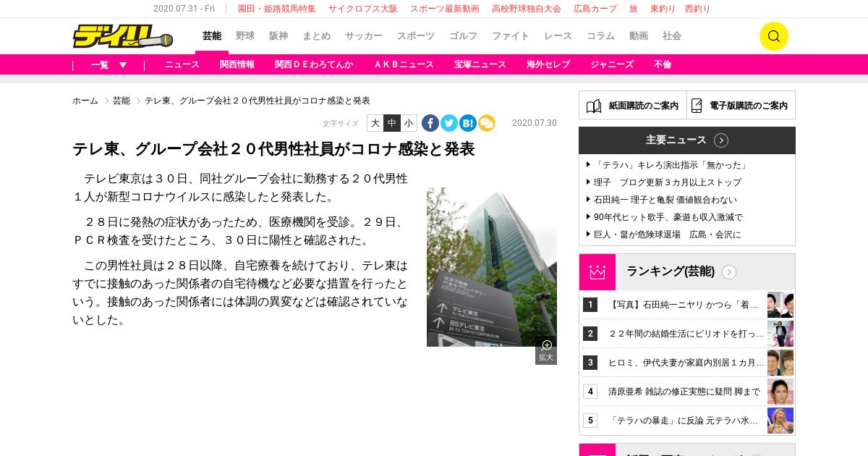The height and width of the screenshot is (456, 868).
Task: Open 西釣り top link
Action: tap(697, 9)
